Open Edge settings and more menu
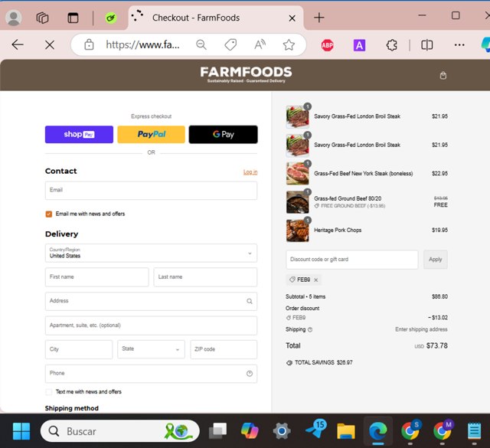Image resolution: width=490 pixels, height=448 pixels. (x=459, y=45)
